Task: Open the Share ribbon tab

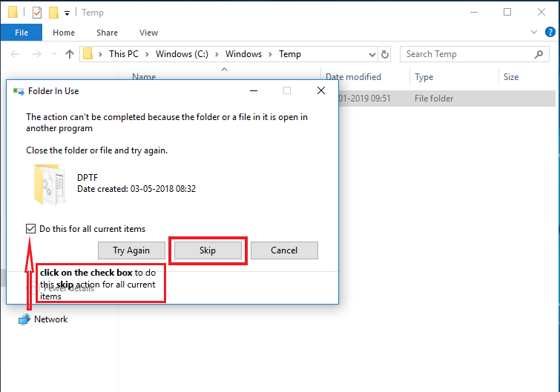Action: (x=107, y=33)
